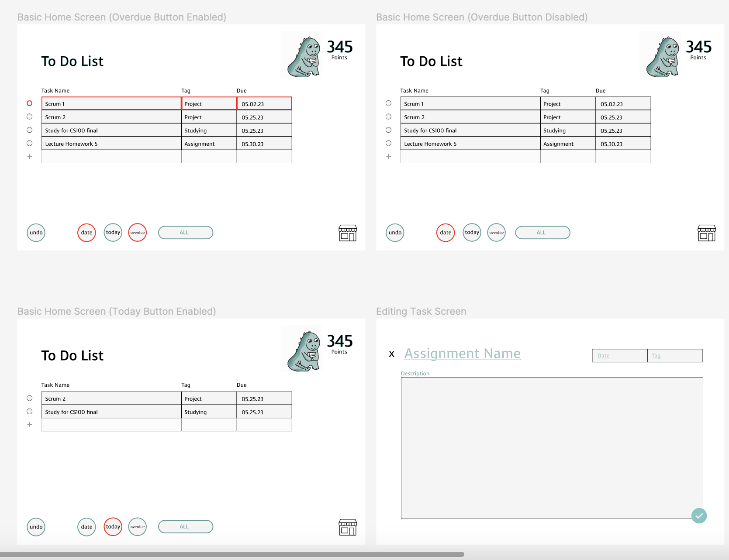Open the shop icon in Overdue Enabled screen
Image resolution: width=729 pixels, height=560 pixels.
(x=348, y=233)
